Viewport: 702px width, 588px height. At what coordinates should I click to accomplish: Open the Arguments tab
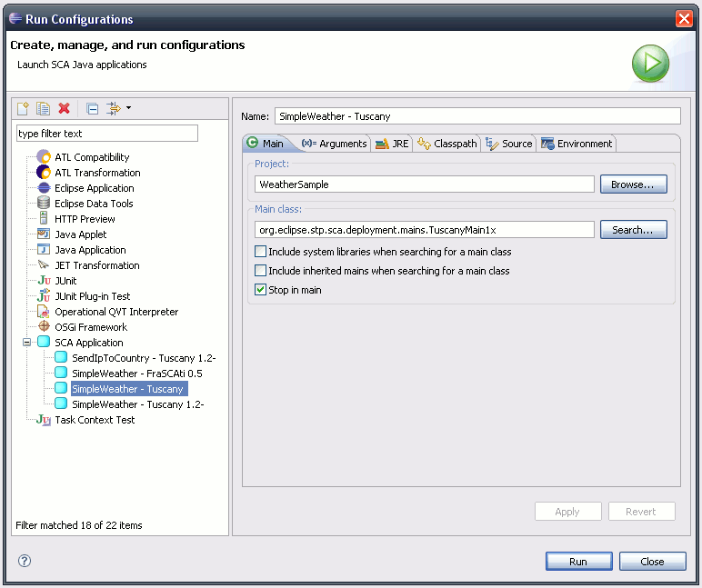tap(334, 144)
